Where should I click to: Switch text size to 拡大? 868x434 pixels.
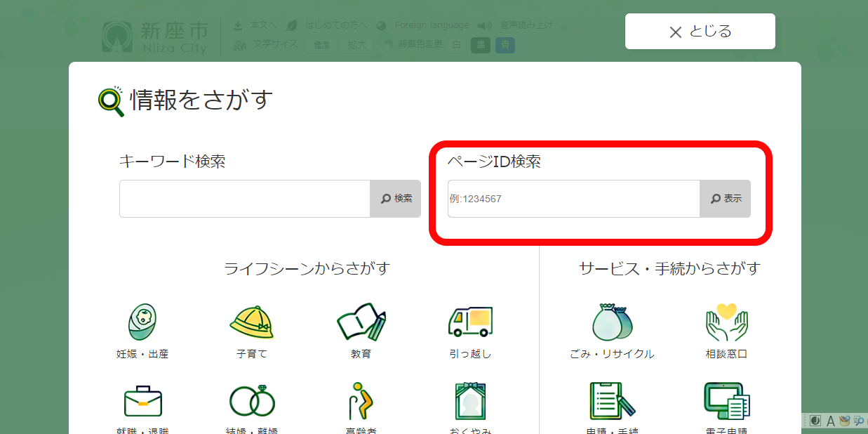(x=357, y=44)
